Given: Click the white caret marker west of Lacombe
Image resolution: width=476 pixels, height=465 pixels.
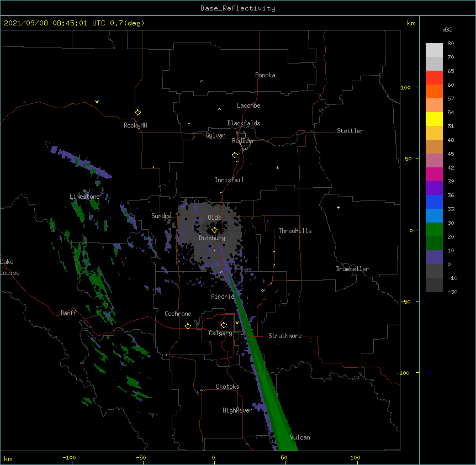Looking at the screenshot, I should [x=219, y=109].
